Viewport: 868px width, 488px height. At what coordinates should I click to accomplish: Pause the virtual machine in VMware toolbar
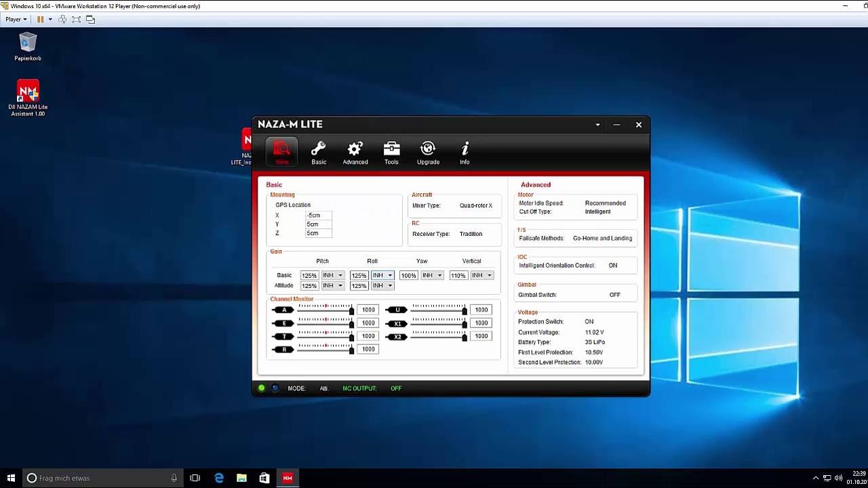point(40,19)
